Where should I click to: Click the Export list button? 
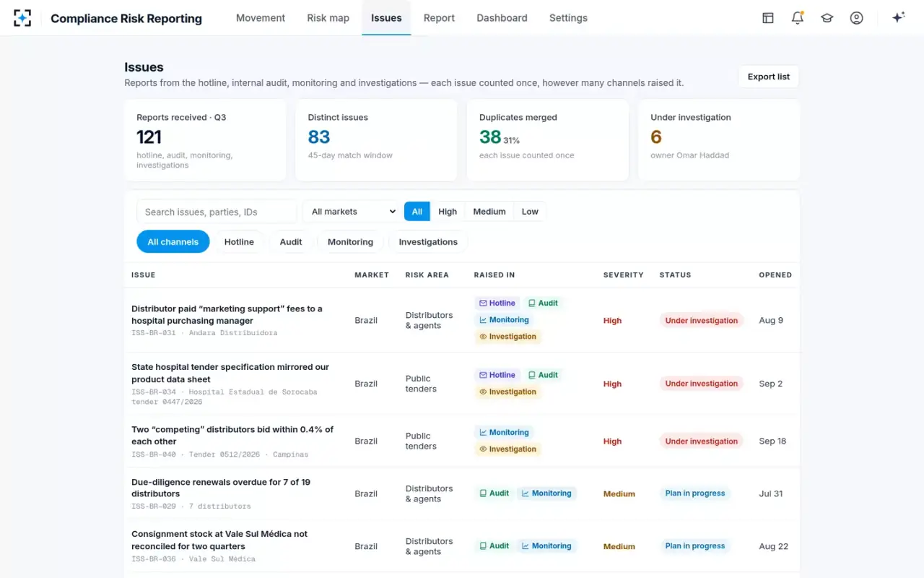coord(769,77)
